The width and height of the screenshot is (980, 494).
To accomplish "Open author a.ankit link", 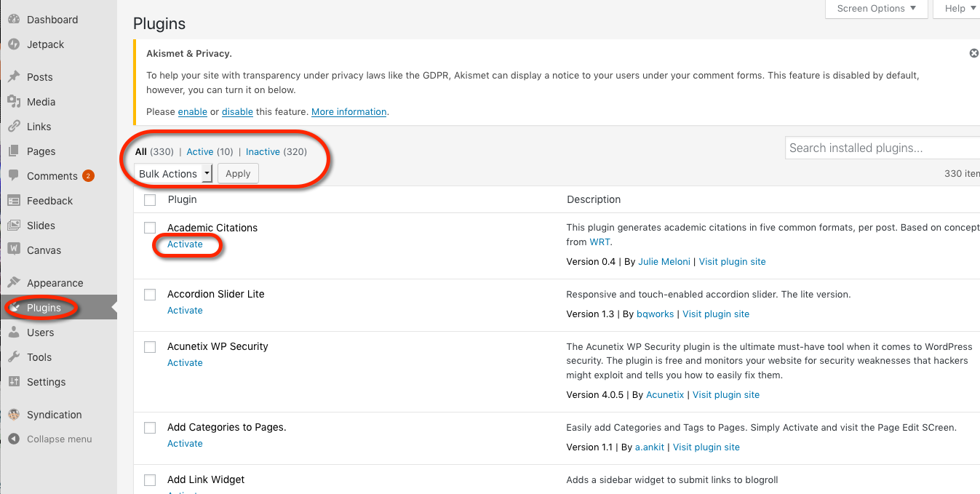I will click(x=650, y=447).
